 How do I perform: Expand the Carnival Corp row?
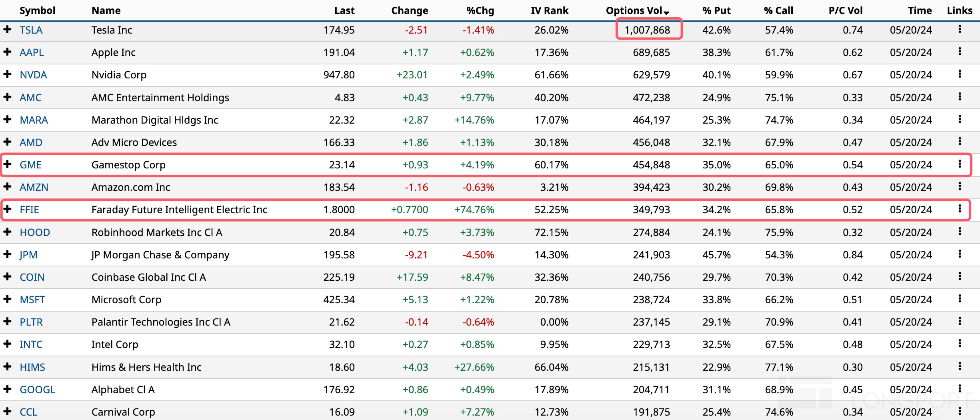coord(7,412)
